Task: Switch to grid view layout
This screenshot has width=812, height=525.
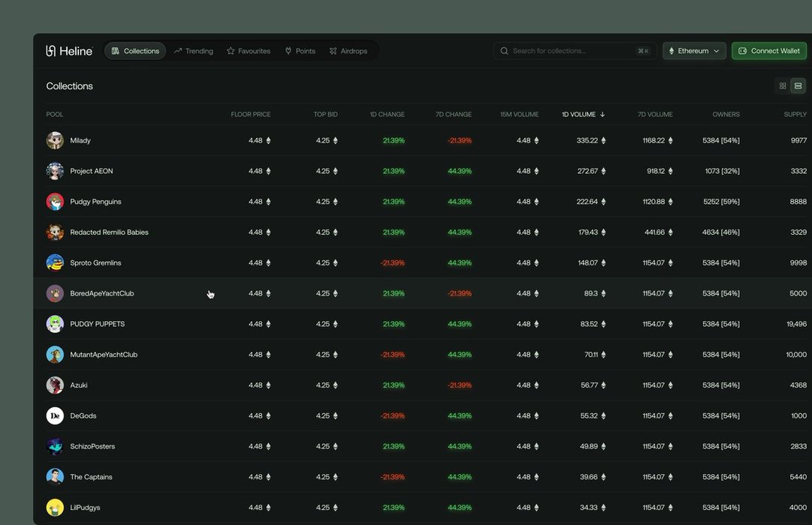Action: coord(783,86)
